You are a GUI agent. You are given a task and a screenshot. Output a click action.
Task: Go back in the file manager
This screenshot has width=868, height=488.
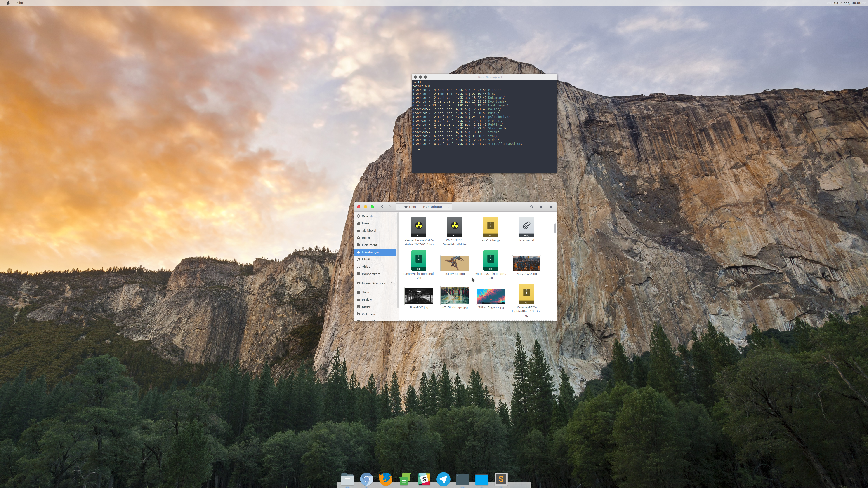point(382,207)
